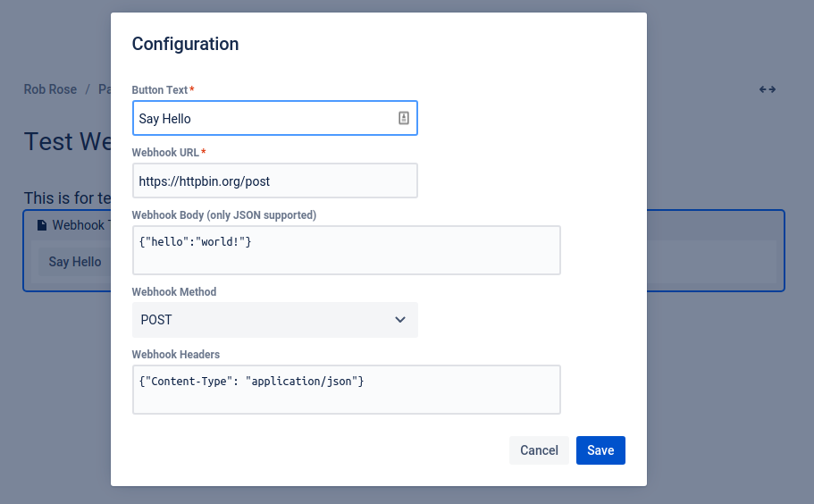This screenshot has width=814, height=504.
Task: Save the webhook configuration
Action: [x=600, y=450]
